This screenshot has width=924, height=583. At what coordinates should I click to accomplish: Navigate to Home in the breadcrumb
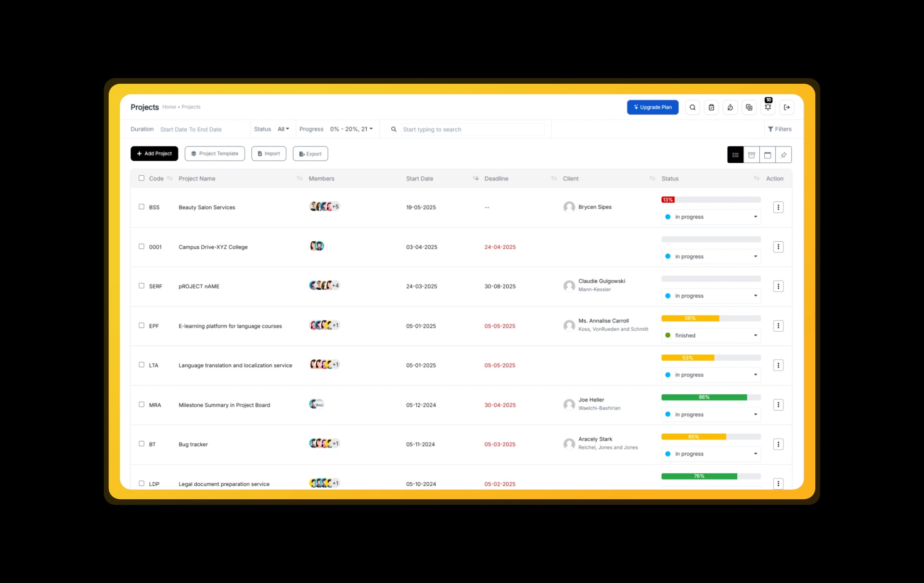[x=169, y=107]
